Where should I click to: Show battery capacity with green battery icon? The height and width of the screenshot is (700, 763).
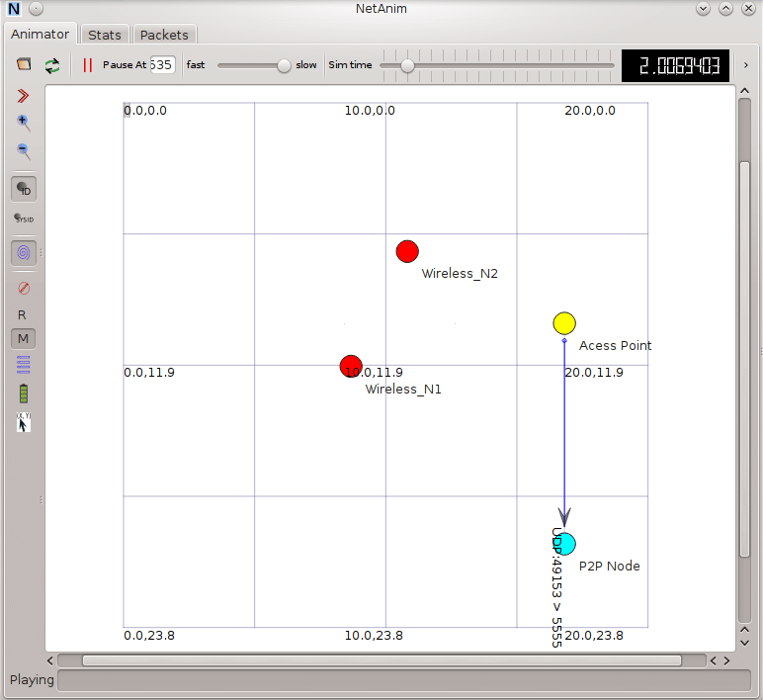tap(24, 394)
